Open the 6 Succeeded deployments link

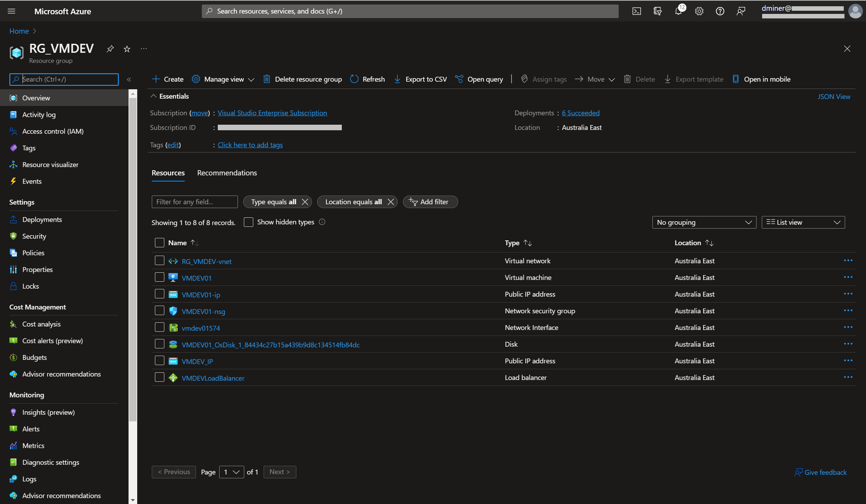click(580, 113)
